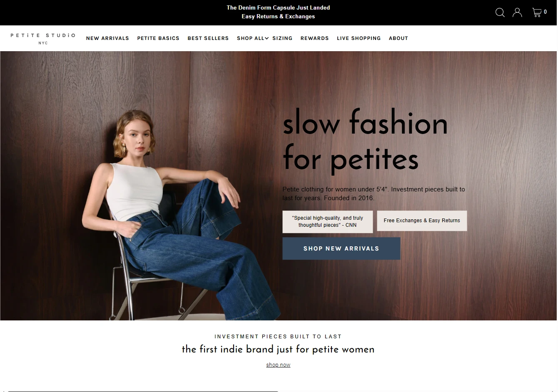Open the New Arrivals menu item

click(x=107, y=38)
